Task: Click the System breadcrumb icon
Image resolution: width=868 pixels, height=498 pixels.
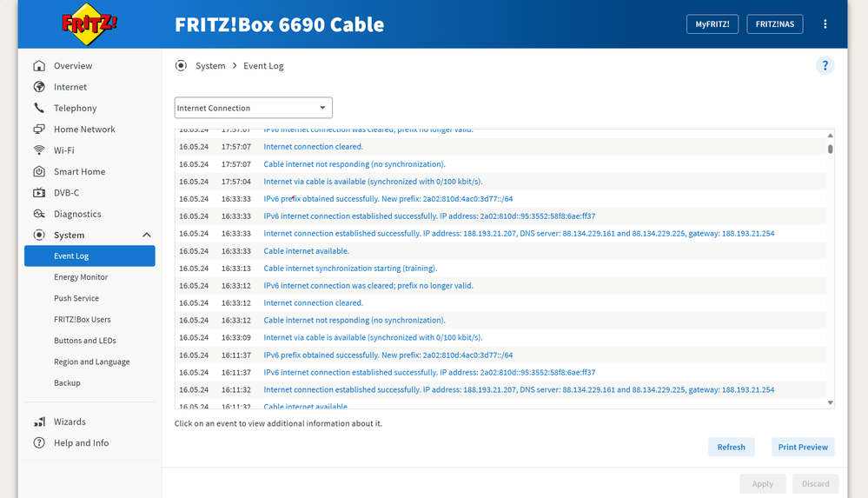Action: (181, 65)
